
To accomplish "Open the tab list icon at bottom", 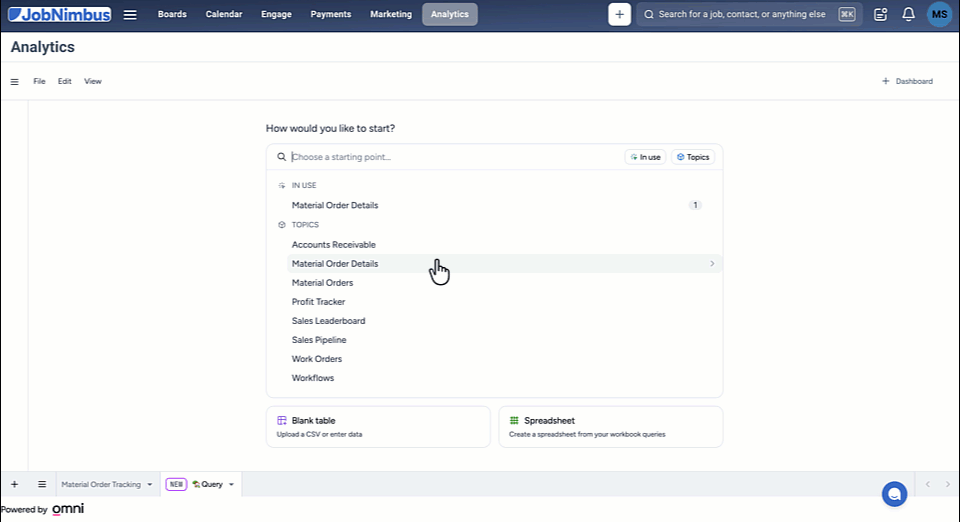I will tap(42, 484).
